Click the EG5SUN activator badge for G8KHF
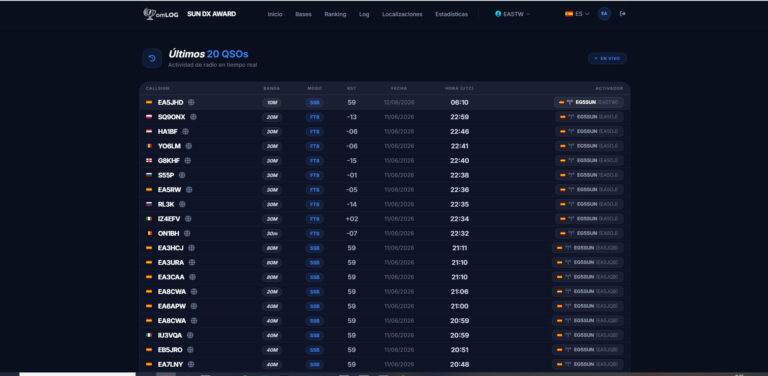 click(589, 161)
